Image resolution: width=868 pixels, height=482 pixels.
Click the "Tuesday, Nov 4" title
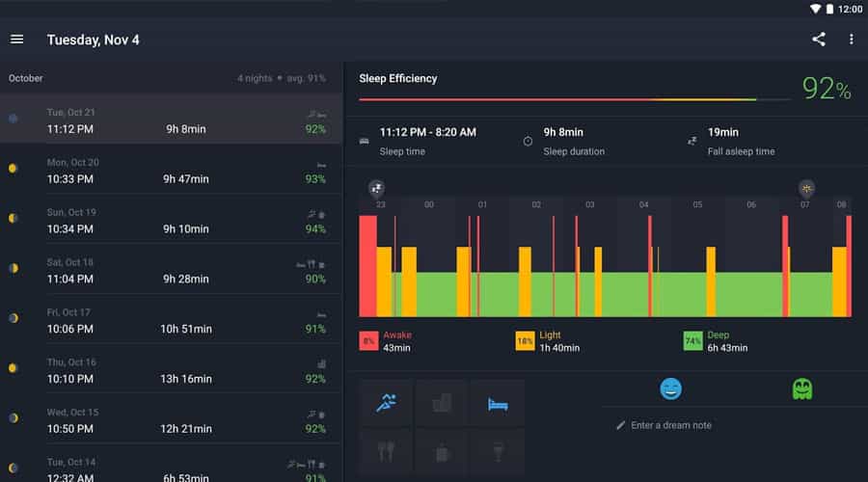point(93,40)
